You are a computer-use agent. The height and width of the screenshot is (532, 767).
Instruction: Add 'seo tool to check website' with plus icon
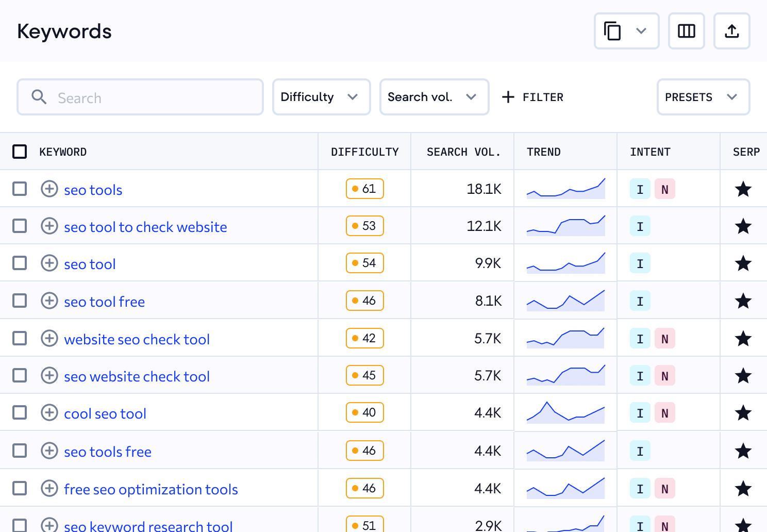tap(49, 226)
